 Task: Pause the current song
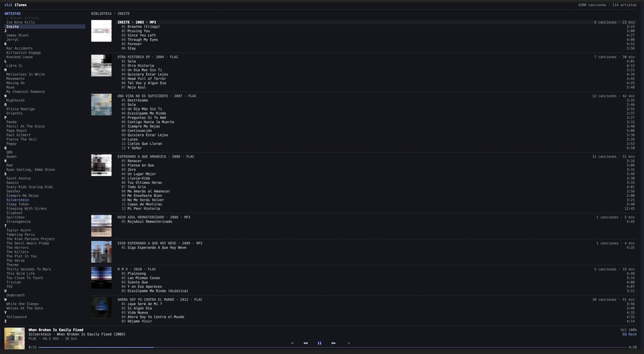(319, 343)
